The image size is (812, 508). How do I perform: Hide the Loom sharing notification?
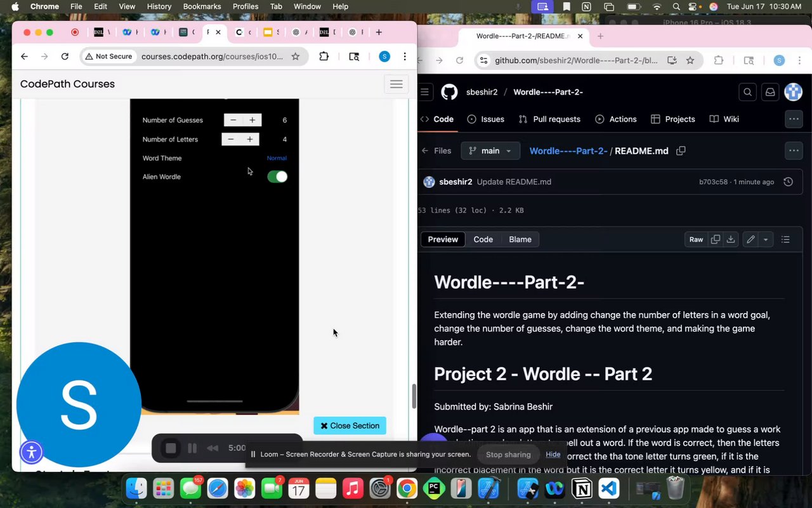553,454
